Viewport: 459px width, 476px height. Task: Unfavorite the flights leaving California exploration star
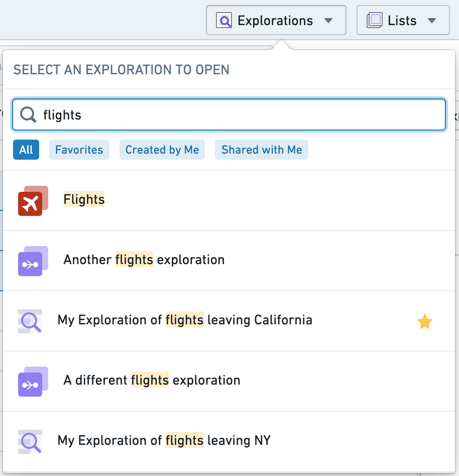(x=425, y=321)
